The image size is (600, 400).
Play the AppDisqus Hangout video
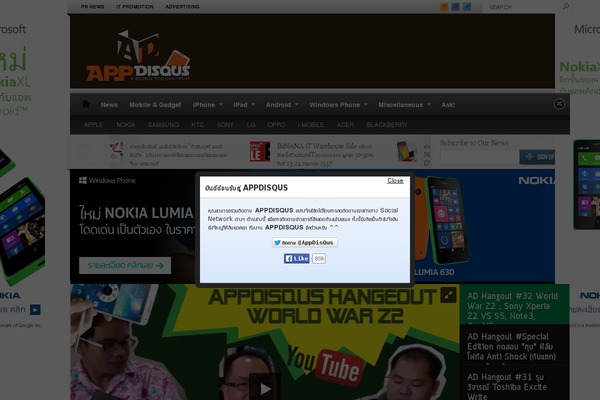264,387
